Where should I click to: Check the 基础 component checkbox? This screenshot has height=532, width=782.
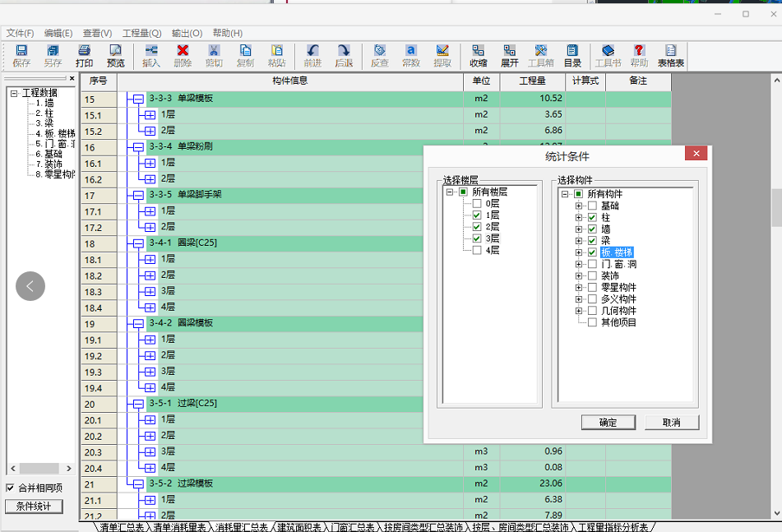592,206
